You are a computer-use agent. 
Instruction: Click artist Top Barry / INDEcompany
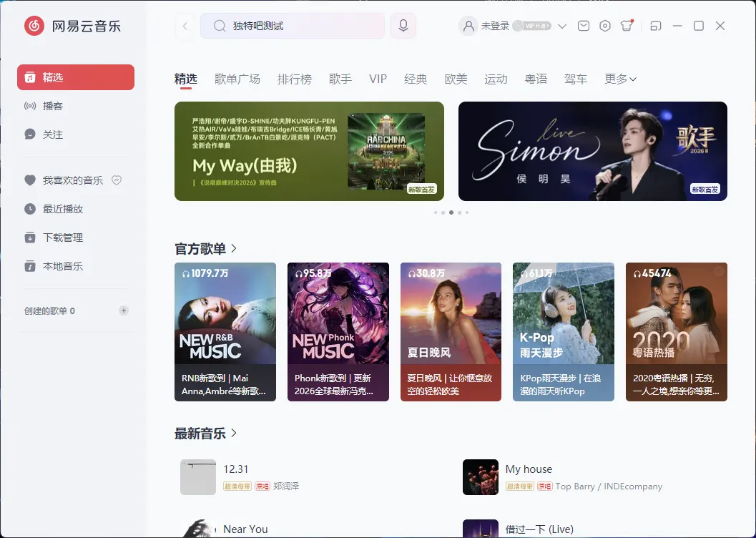609,486
